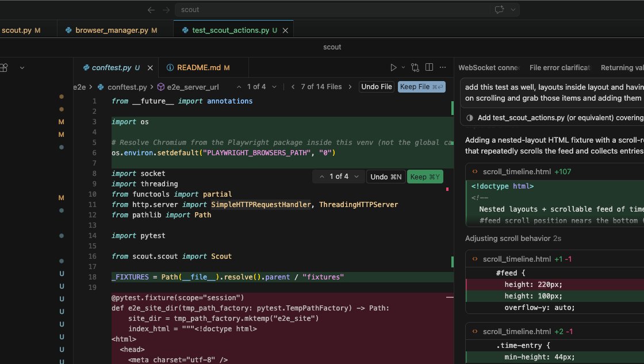Expand the sidebar view dropdown chevron

point(22,68)
